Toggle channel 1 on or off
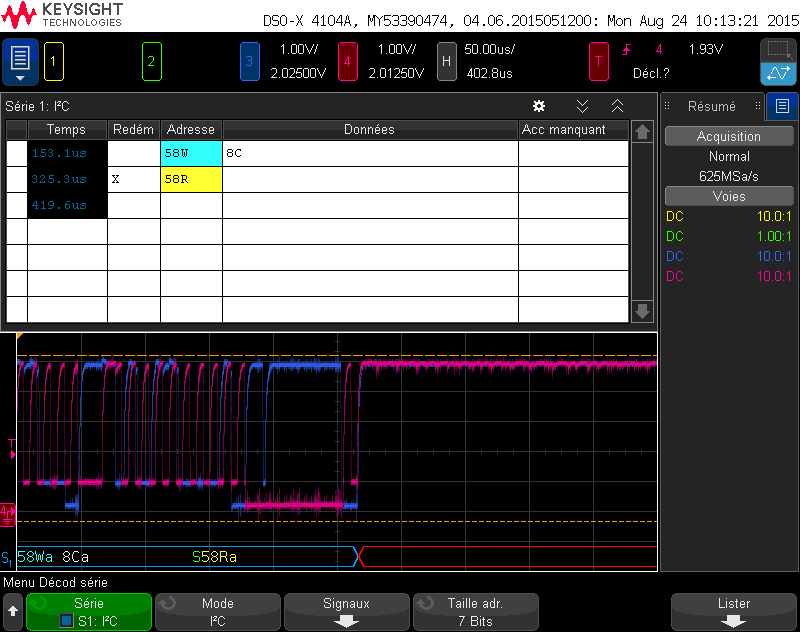The height and width of the screenshot is (632, 800). [54, 61]
